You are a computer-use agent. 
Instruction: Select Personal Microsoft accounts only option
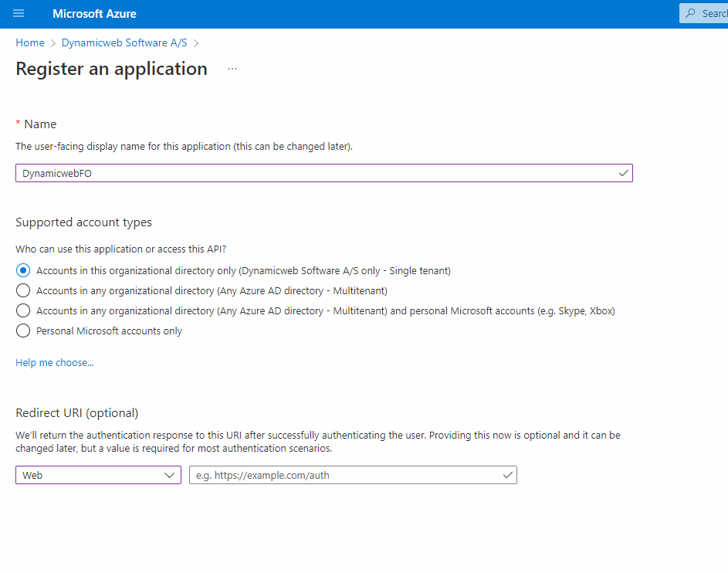pos(23,331)
